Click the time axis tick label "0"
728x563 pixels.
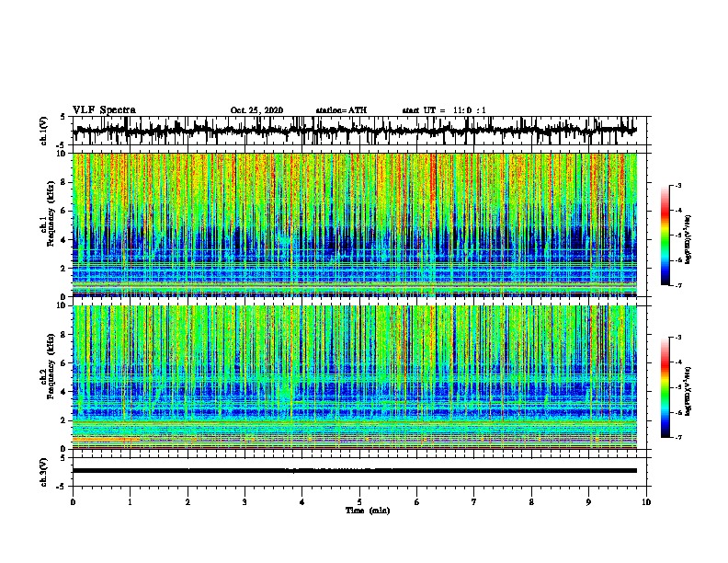coord(73,502)
